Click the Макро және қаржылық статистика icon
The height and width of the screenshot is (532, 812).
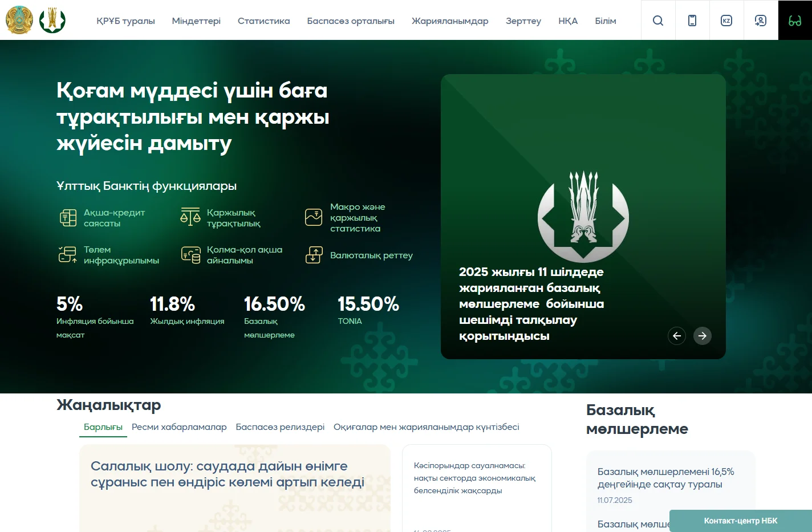pos(314,217)
